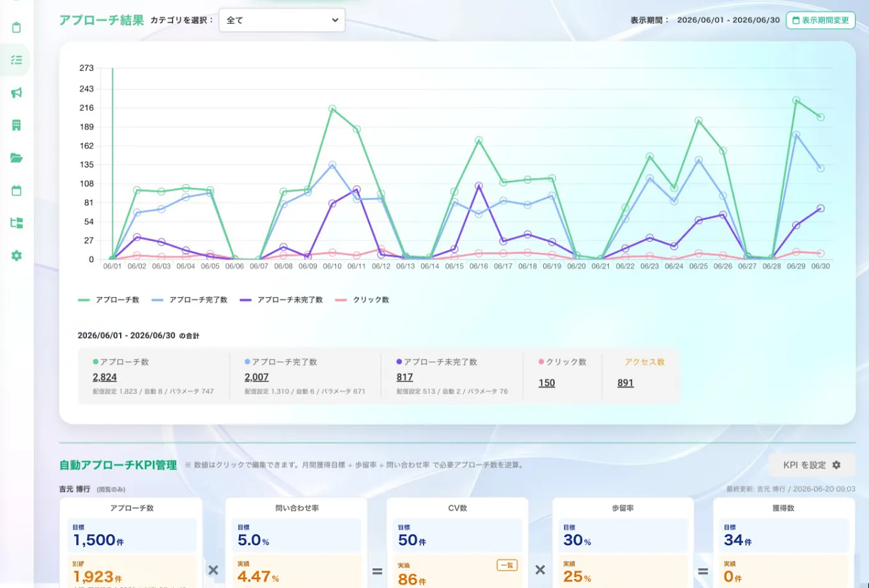Click gear icon on KPIを設定 button
The width and height of the screenshot is (869, 588).
pyautogui.click(x=836, y=465)
